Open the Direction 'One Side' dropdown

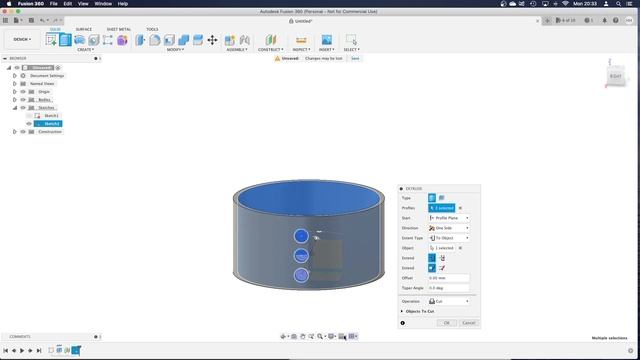(x=449, y=228)
